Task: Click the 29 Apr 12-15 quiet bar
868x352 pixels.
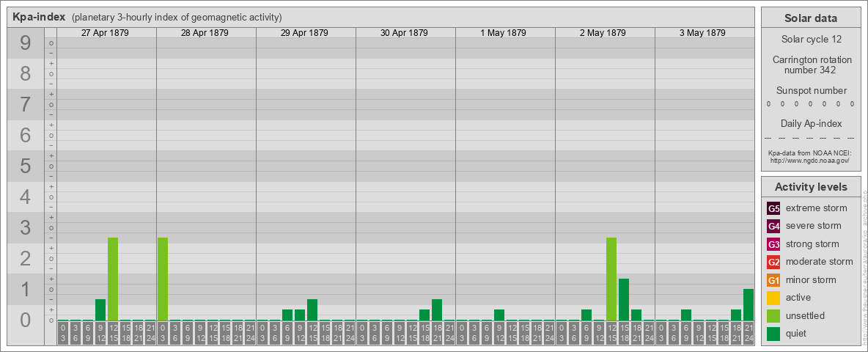Action: (312, 310)
